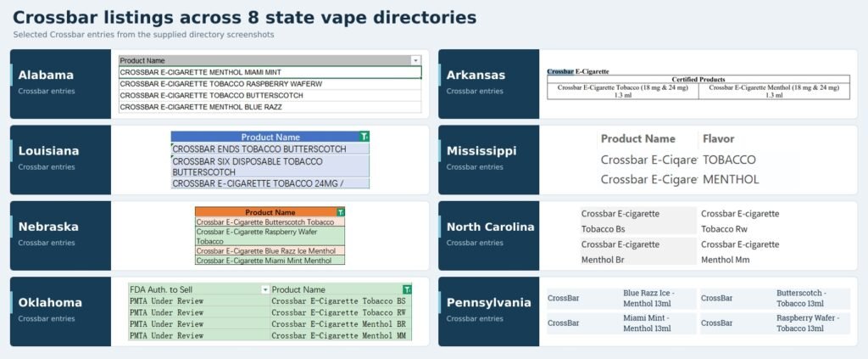Image resolution: width=868 pixels, height=359 pixels.
Task: Click the Alabama TOBACCO BUTTERSCOTCH row
Action: coord(270,95)
